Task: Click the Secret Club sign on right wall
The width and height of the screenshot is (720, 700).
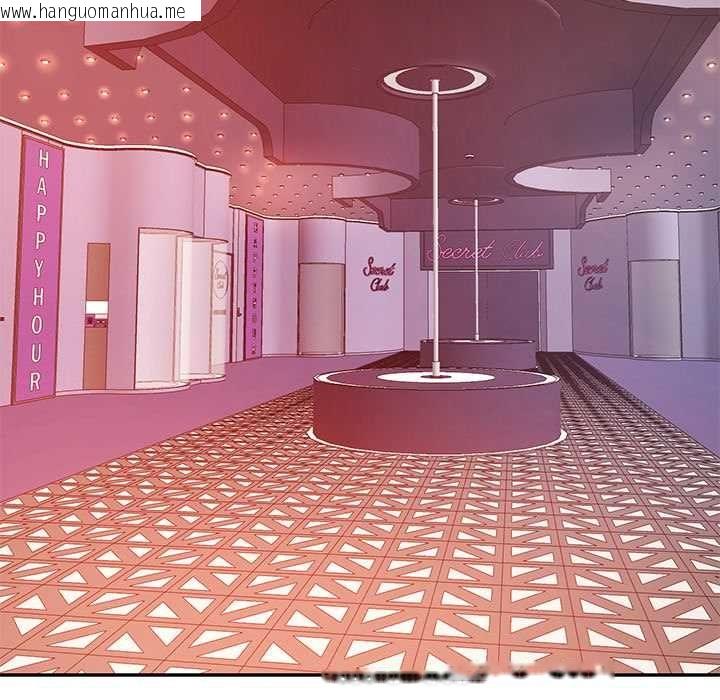Action: [x=593, y=274]
